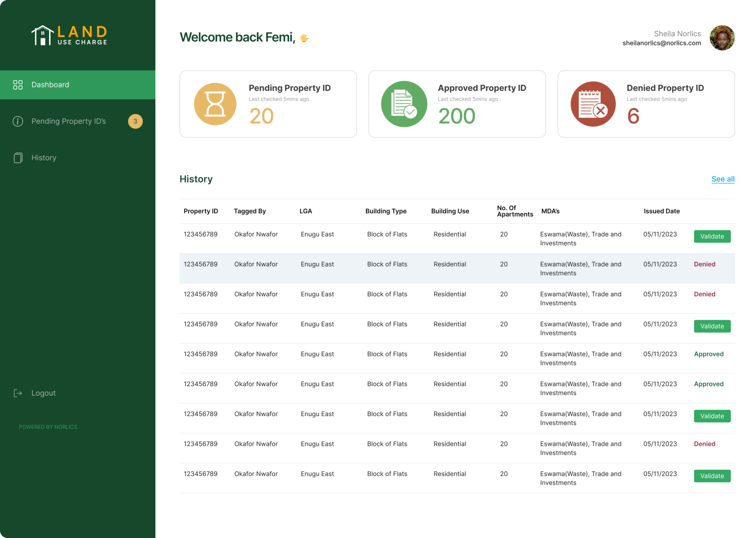
Task: Click the info icon beside Pending Property ID's
Action: coord(18,121)
